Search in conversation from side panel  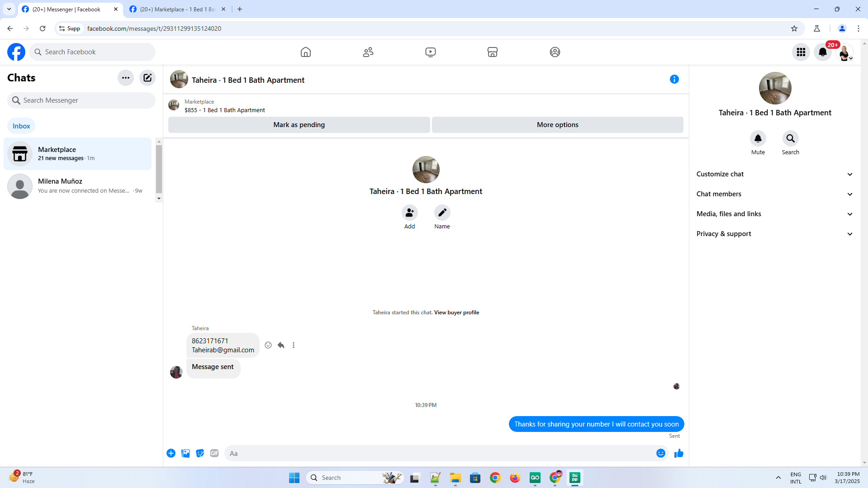[791, 138]
